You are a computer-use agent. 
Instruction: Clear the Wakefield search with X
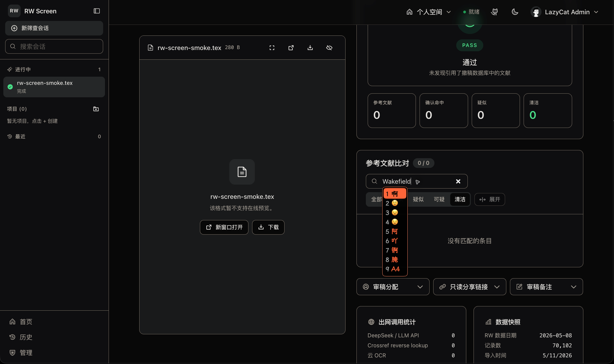(x=458, y=181)
